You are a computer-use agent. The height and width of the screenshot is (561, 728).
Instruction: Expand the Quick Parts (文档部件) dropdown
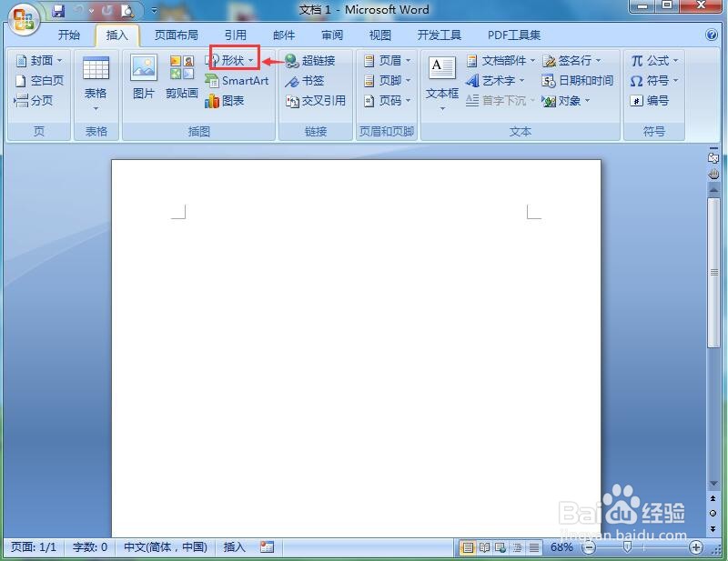pos(532,61)
